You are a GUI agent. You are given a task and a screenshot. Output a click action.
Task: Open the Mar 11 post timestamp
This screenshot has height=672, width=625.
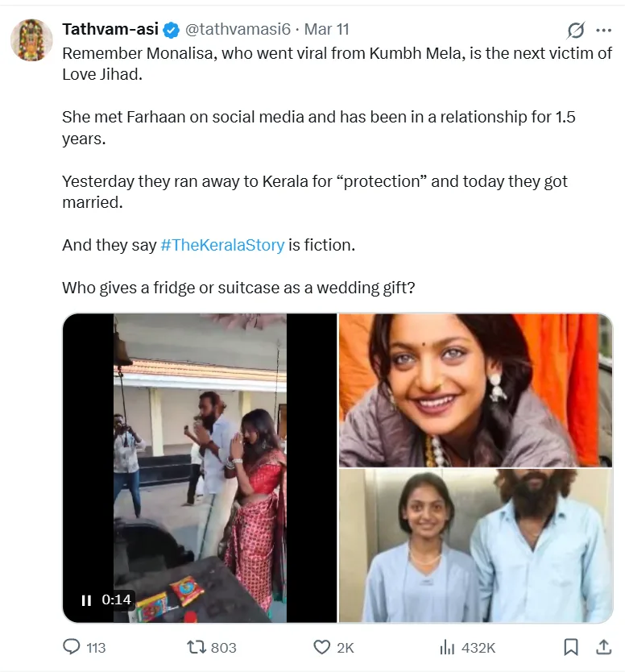pyautogui.click(x=327, y=31)
